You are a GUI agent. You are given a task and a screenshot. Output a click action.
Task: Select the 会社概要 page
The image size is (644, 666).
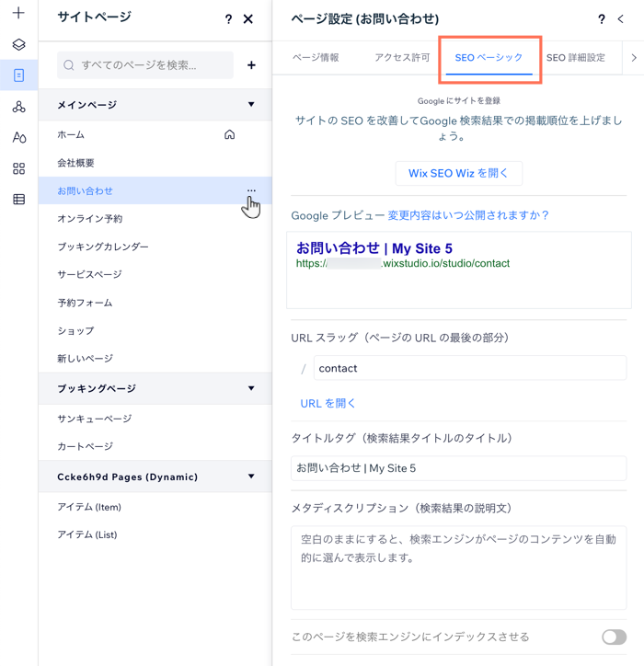[155, 163]
